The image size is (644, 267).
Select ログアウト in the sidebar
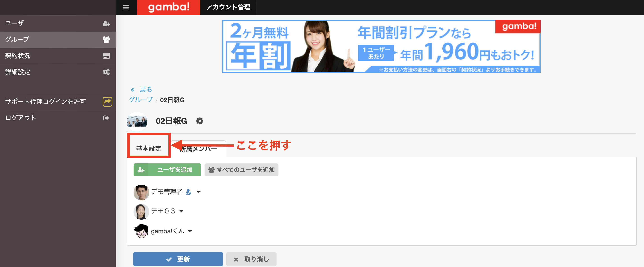[58, 118]
